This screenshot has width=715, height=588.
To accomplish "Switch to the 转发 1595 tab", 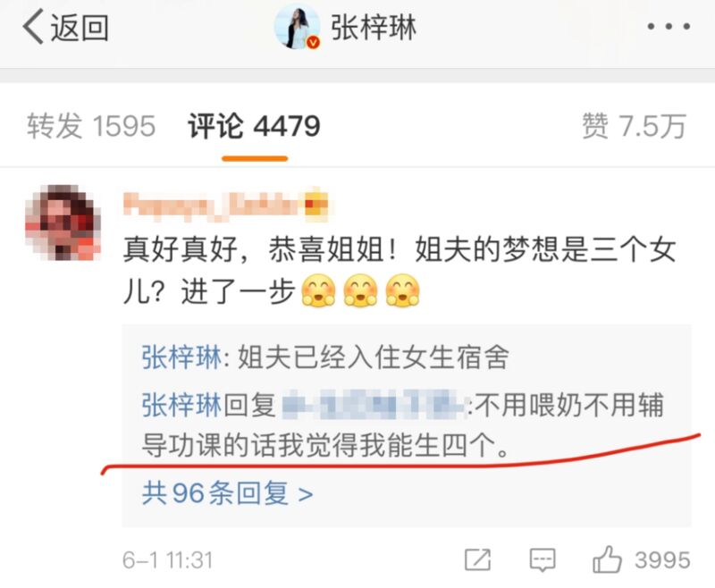I will tap(91, 126).
